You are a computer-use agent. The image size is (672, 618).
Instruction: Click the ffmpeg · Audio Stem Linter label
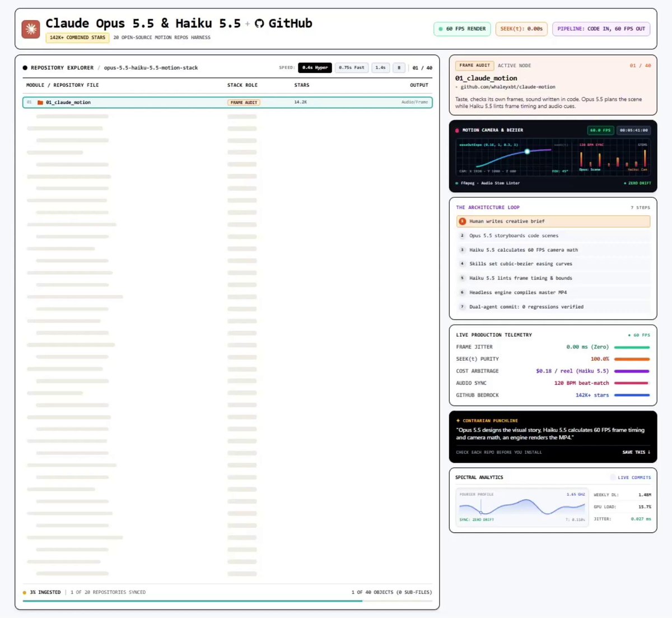point(490,183)
